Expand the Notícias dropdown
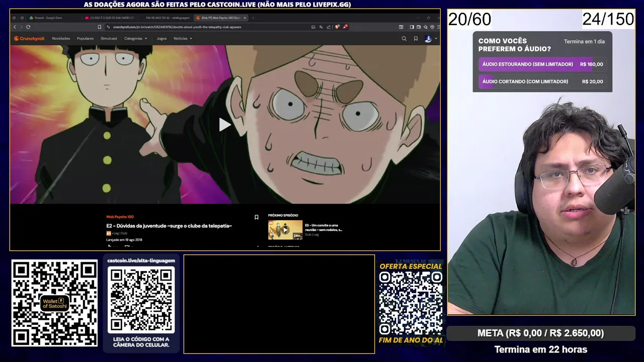Screen dimensions: 644x362 pyautogui.click(x=183, y=39)
